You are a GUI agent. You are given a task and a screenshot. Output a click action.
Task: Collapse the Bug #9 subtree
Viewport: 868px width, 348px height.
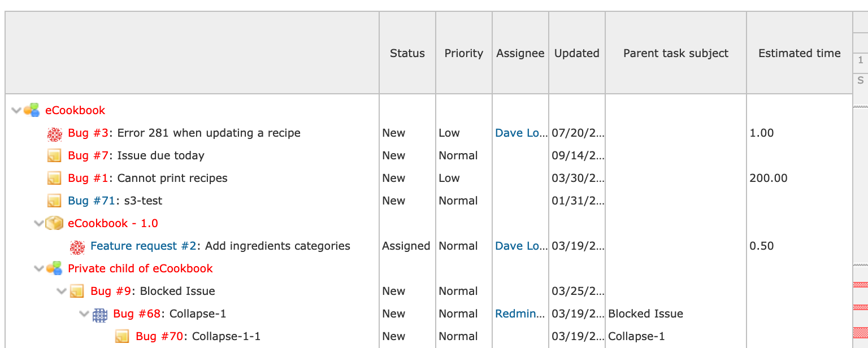pyautogui.click(x=61, y=291)
